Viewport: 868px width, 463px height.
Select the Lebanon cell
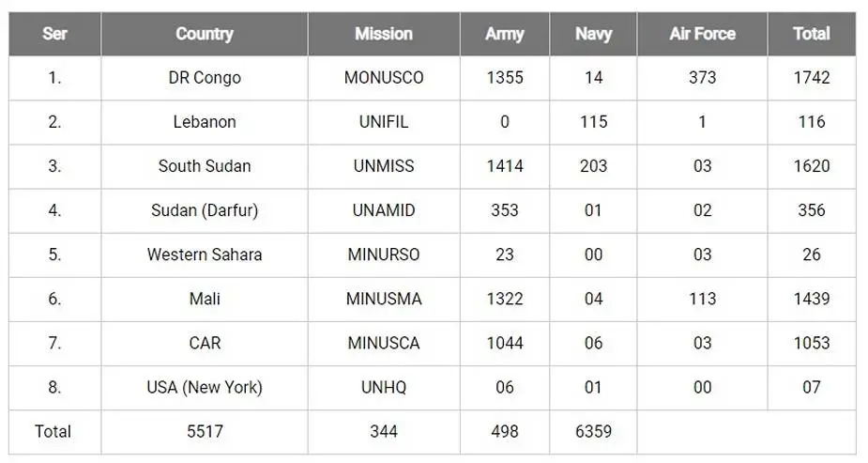[204, 122]
